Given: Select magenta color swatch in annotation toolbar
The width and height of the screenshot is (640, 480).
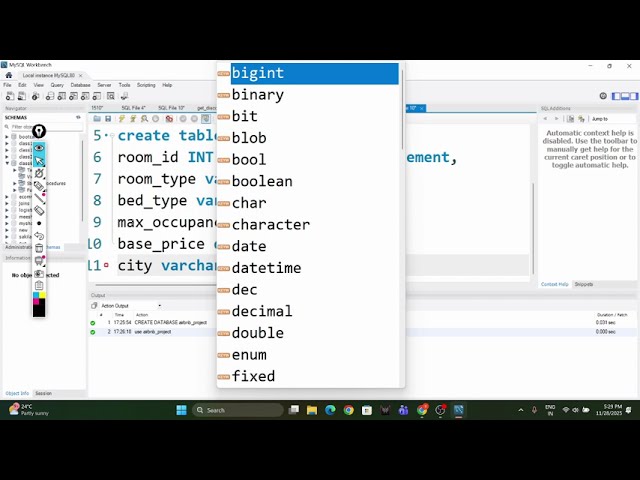Looking at the screenshot, I should (36, 301).
